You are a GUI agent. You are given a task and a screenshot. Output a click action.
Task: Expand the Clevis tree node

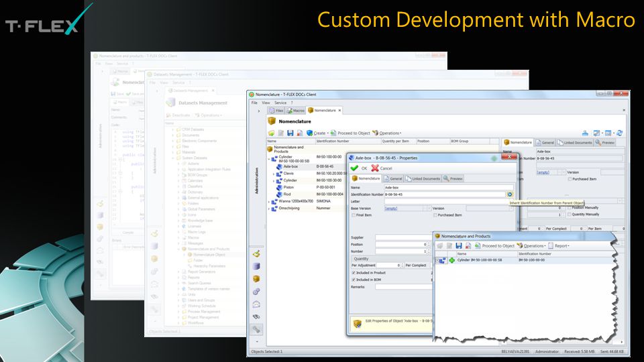coord(274,174)
